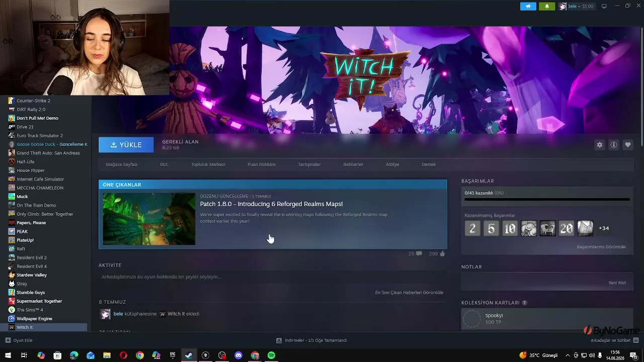
Task: Click the achievements progress bar
Action: [x=547, y=200]
